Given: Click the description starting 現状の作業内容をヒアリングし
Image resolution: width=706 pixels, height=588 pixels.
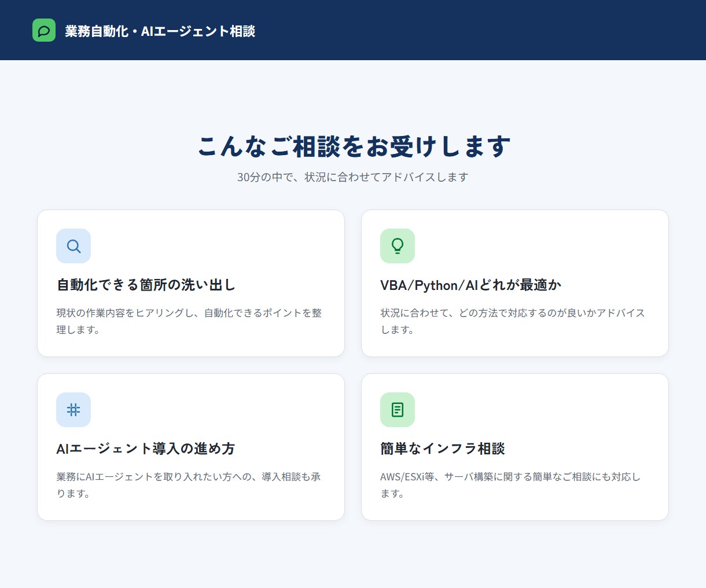Looking at the screenshot, I should click(189, 321).
